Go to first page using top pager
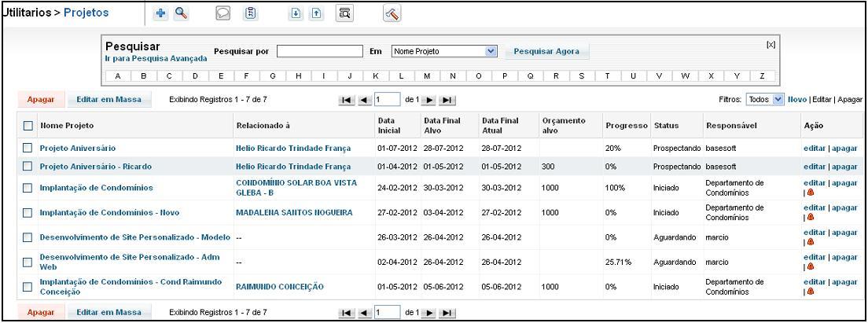Screen dimensions: 868x323 click(x=347, y=100)
